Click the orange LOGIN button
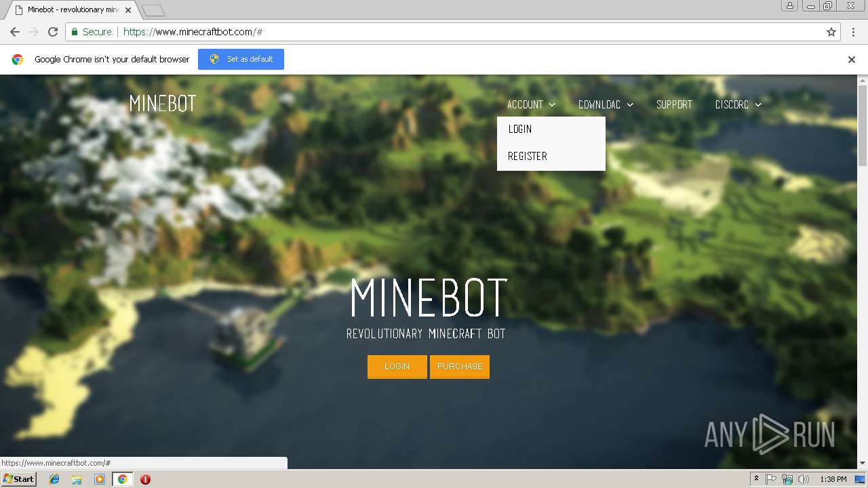 397,367
